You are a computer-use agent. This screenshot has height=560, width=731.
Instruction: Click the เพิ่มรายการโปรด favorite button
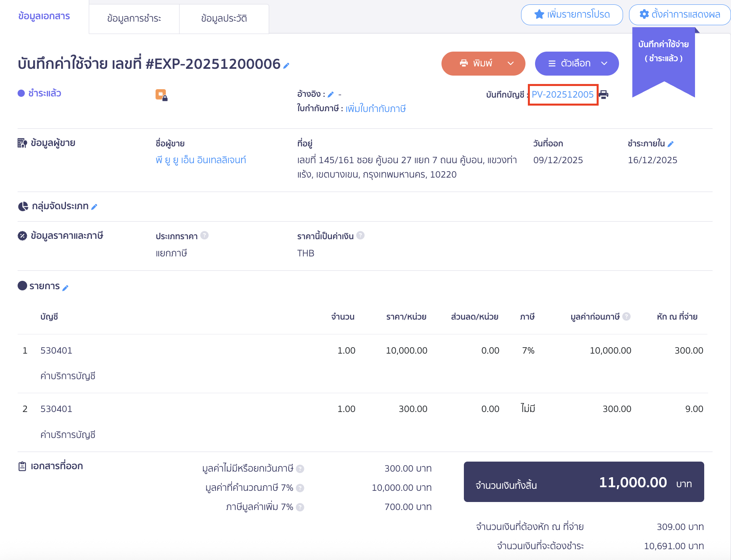pyautogui.click(x=572, y=15)
